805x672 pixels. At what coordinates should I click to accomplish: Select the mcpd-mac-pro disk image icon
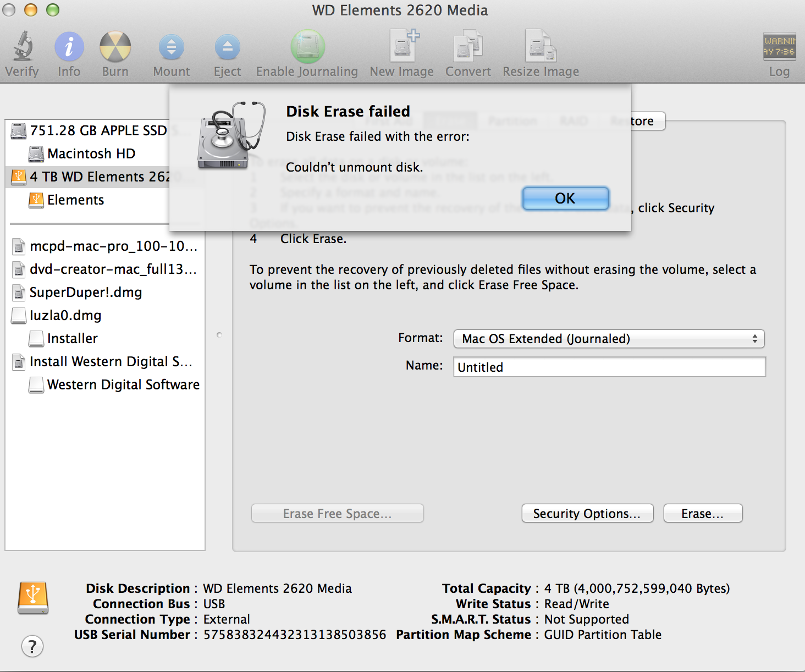point(19,246)
